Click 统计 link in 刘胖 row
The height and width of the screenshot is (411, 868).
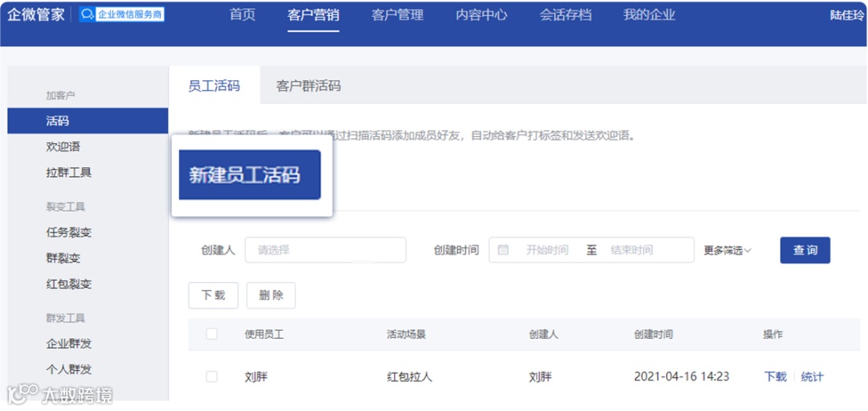[812, 377]
